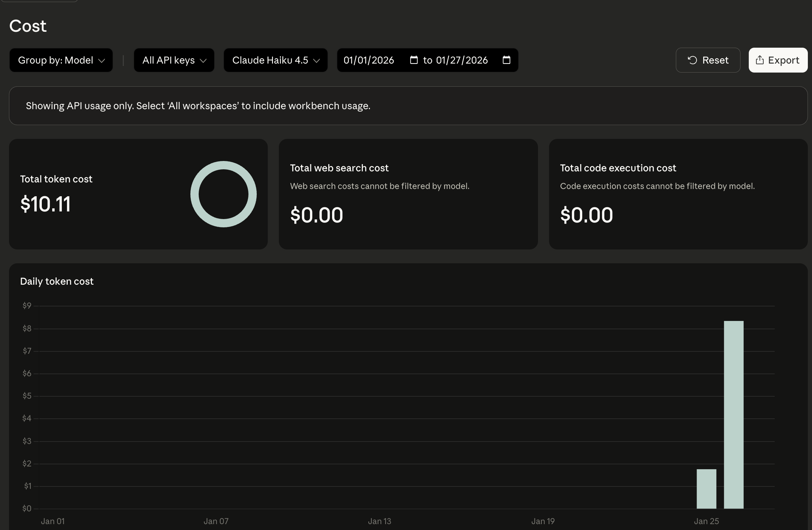The height and width of the screenshot is (530, 812).
Task: Expand the All API keys filter
Action: (x=174, y=60)
